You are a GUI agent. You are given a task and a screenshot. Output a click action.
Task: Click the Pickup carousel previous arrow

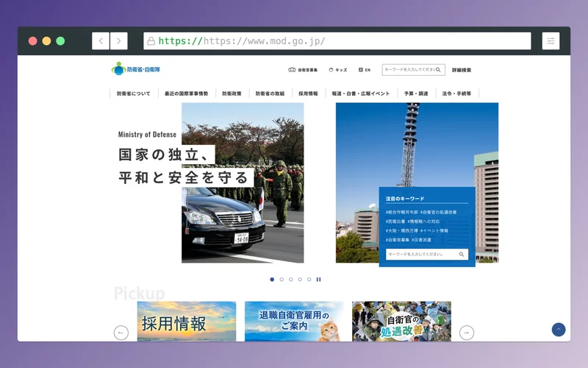point(121,333)
